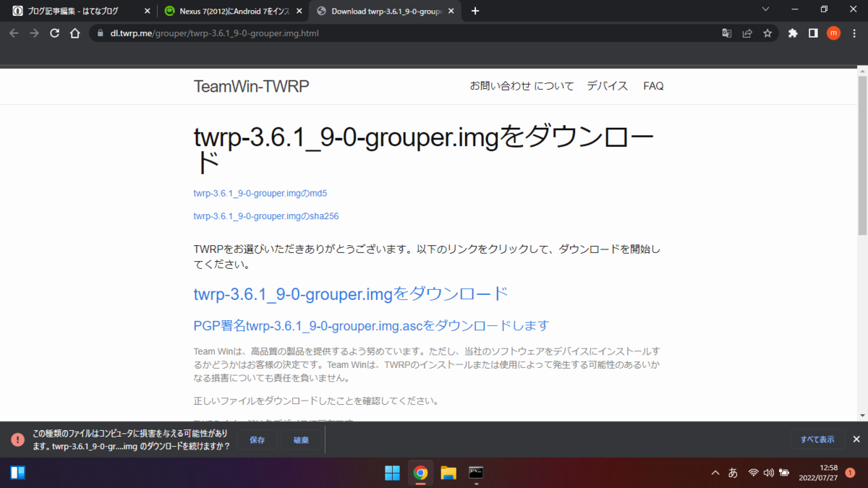Go back with the browser back arrow
The height and width of the screenshot is (488, 868).
[x=14, y=33]
